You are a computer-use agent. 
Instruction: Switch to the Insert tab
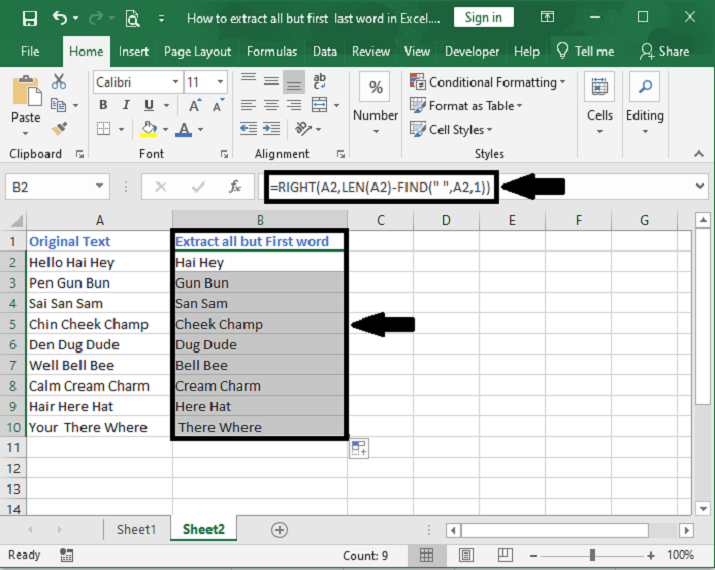[134, 52]
